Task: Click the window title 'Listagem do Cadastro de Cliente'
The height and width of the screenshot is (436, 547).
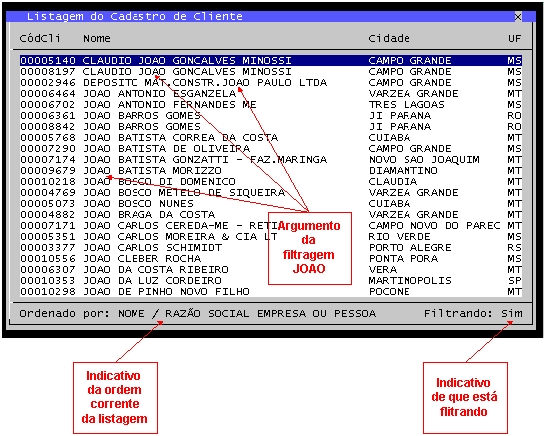Action: pos(135,16)
